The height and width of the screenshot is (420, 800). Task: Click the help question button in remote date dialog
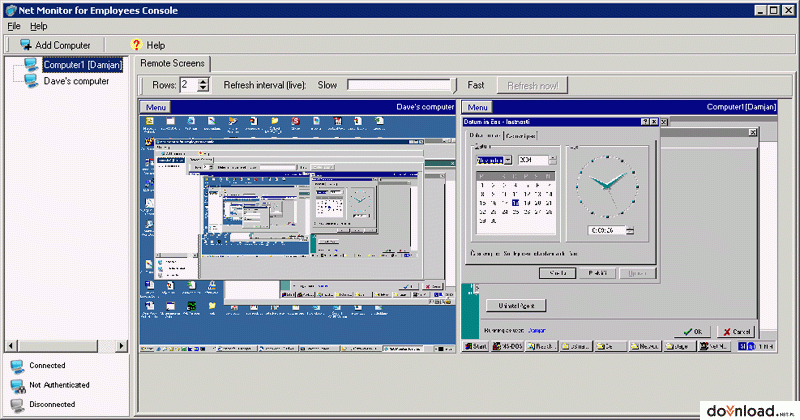point(645,122)
